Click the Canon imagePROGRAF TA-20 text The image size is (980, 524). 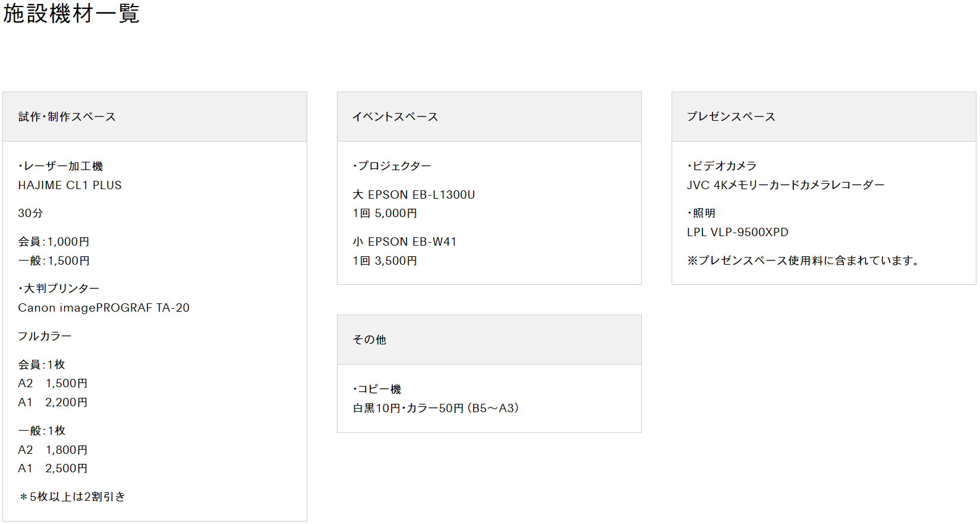104,308
